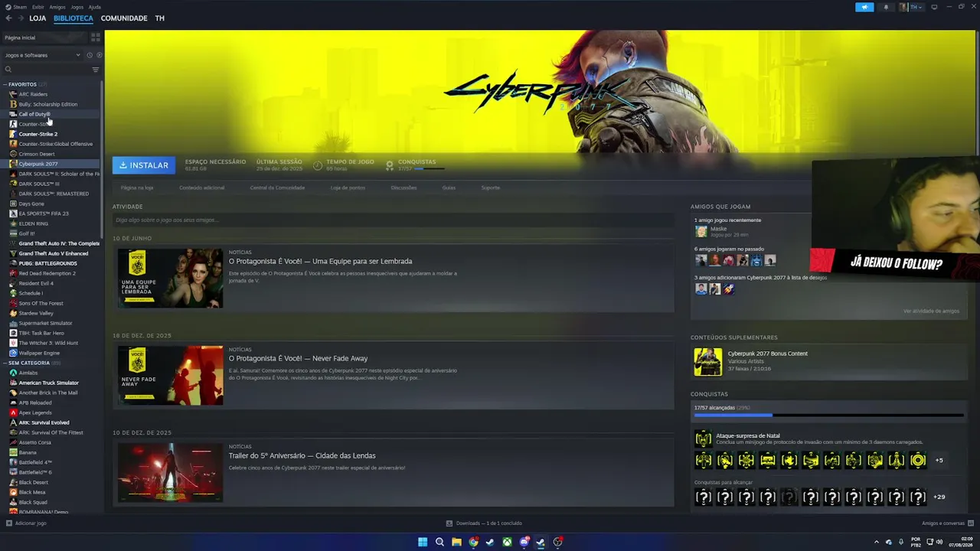980x551 pixels.
Task: Click the achievements progress bar
Action: 829,416
